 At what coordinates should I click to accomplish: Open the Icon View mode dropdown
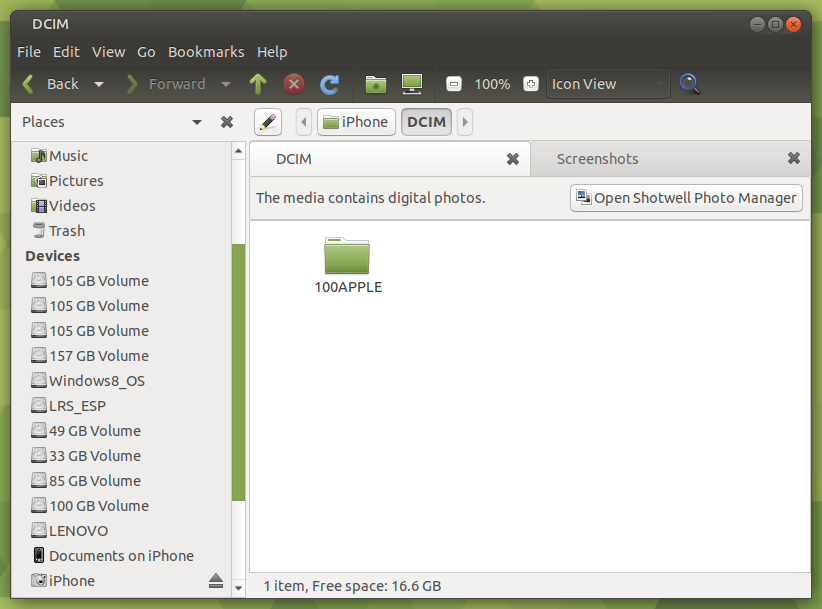click(608, 84)
